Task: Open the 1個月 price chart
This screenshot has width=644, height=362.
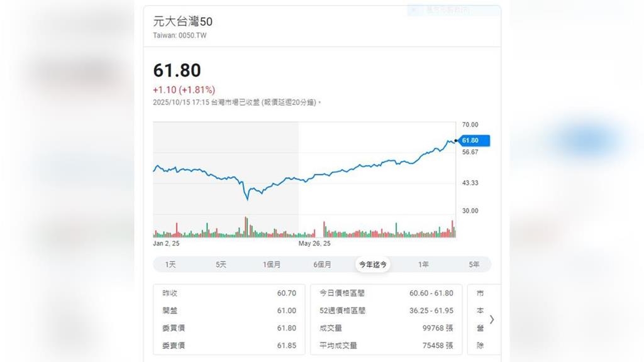Action: [x=272, y=264]
